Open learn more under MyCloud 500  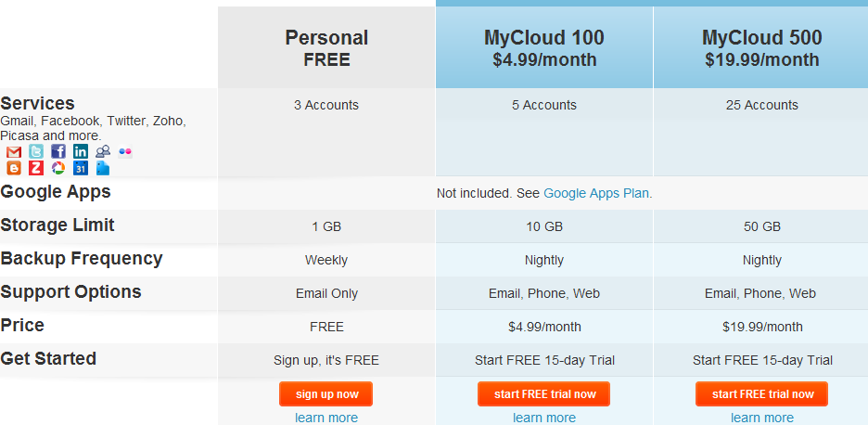[762, 418]
